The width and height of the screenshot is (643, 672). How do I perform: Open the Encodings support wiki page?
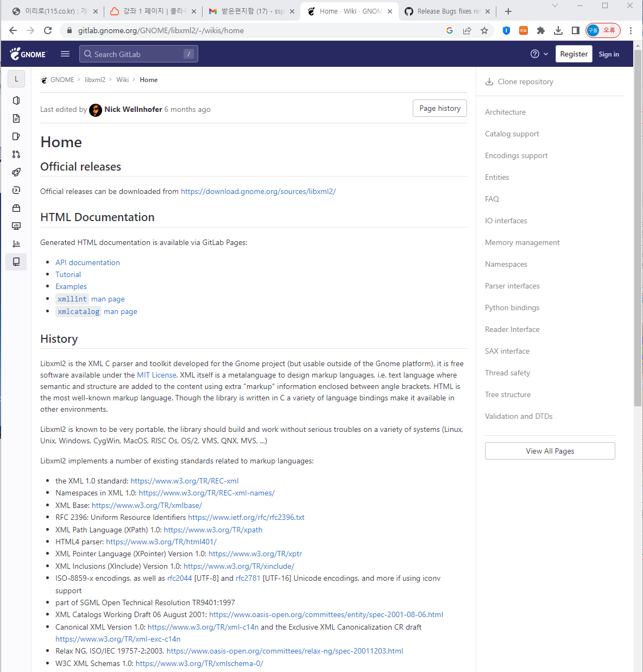[516, 155]
